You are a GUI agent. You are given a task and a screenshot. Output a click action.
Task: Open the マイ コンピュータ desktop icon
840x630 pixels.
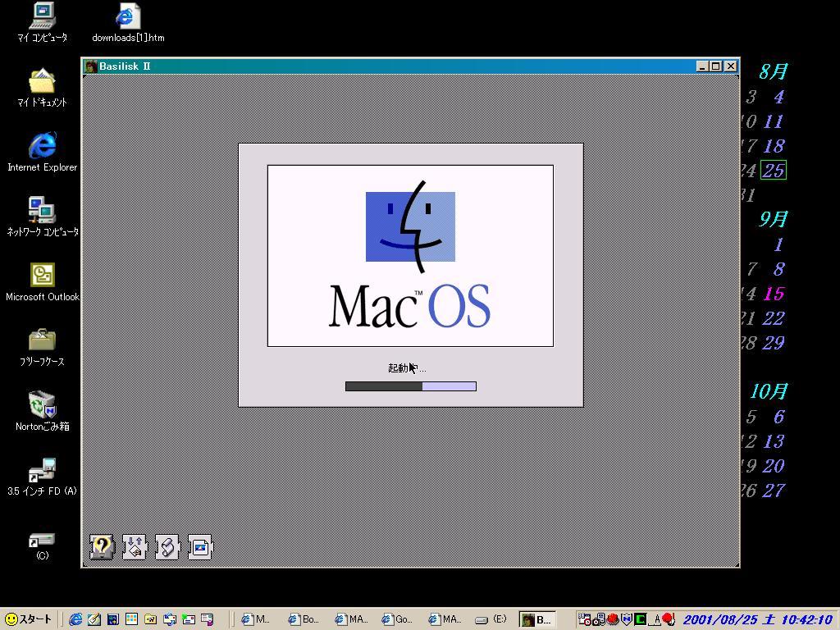tap(43, 23)
